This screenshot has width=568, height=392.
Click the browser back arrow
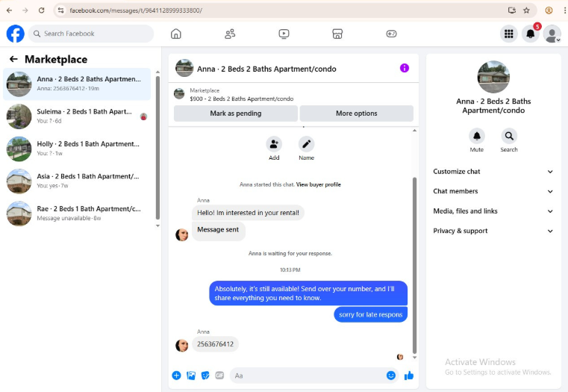pyautogui.click(x=10, y=10)
